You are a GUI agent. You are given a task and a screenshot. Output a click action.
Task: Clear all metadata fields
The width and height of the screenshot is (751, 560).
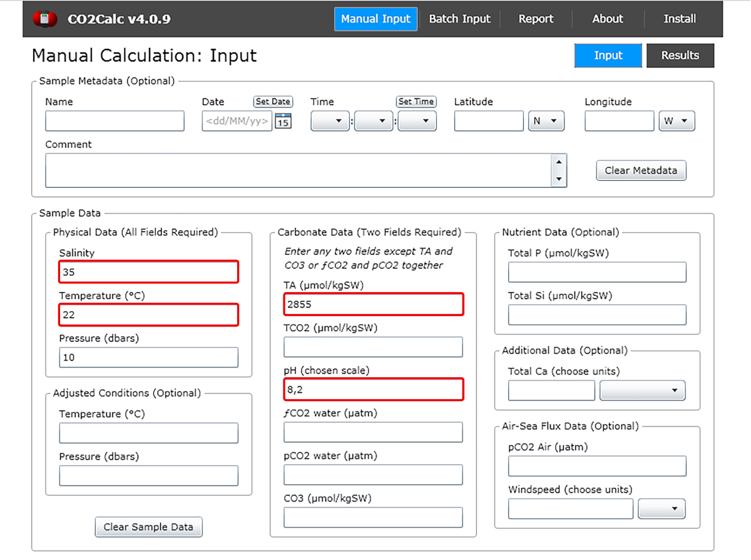coord(640,171)
